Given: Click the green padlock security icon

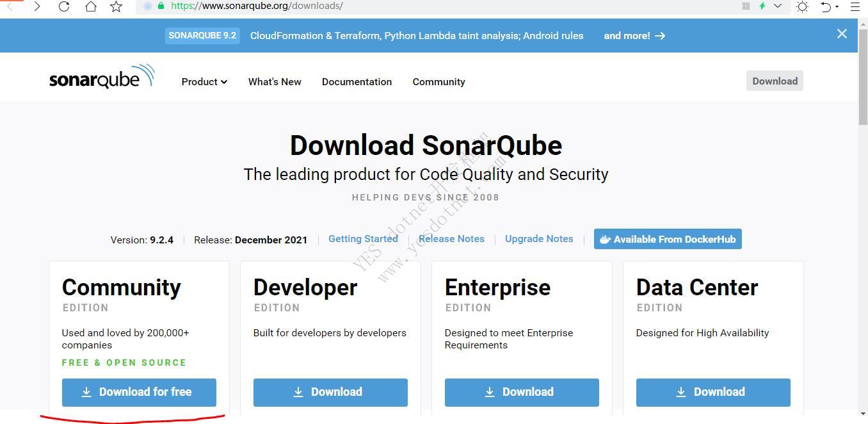Looking at the screenshot, I should pos(161,6).
